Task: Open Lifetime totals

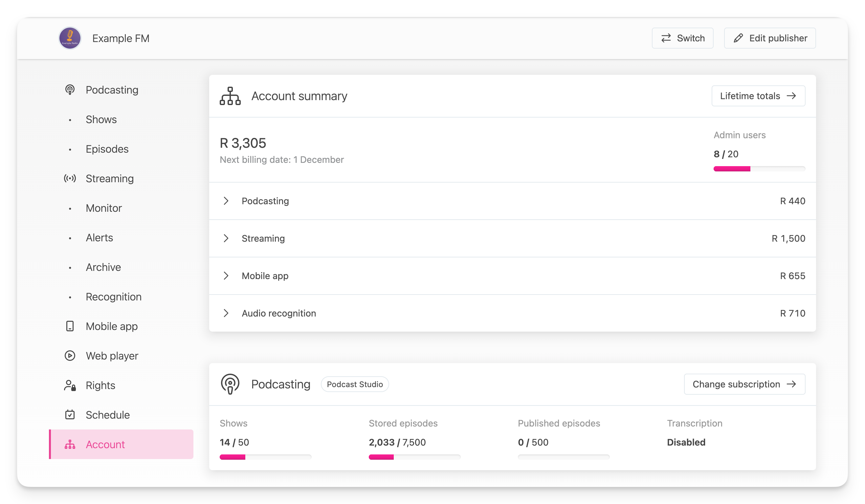Action: point(758,96)
